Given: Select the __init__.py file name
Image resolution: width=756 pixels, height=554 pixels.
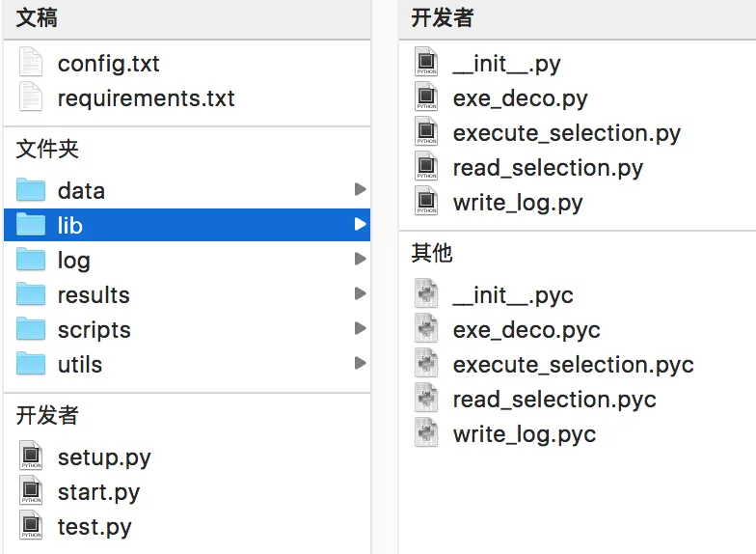Looking at the screenshot, I should coord(506,64).
